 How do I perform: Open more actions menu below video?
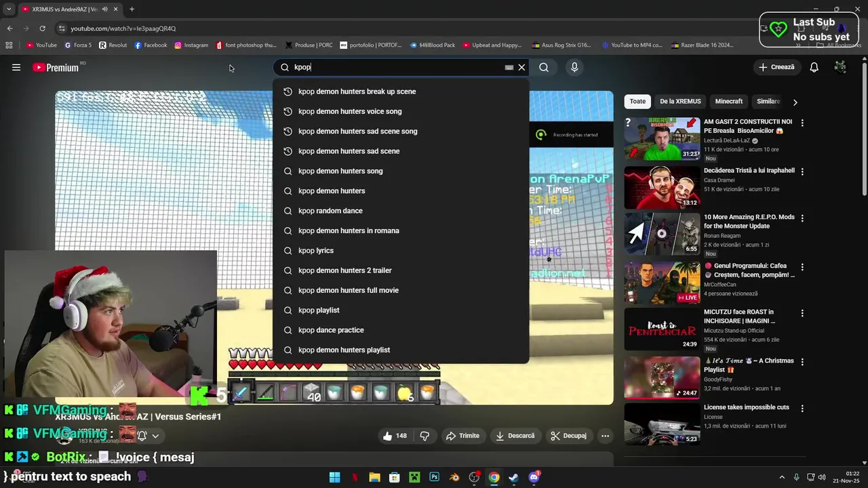click(605, 436)
